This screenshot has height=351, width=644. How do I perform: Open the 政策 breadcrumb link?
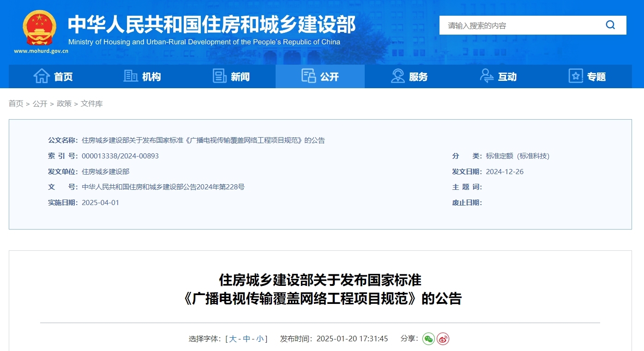[64, 103]
